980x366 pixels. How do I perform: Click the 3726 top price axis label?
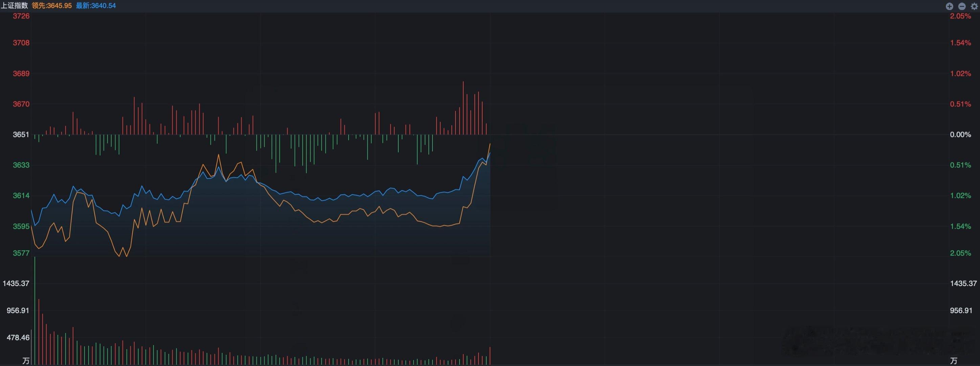point(21,16)
